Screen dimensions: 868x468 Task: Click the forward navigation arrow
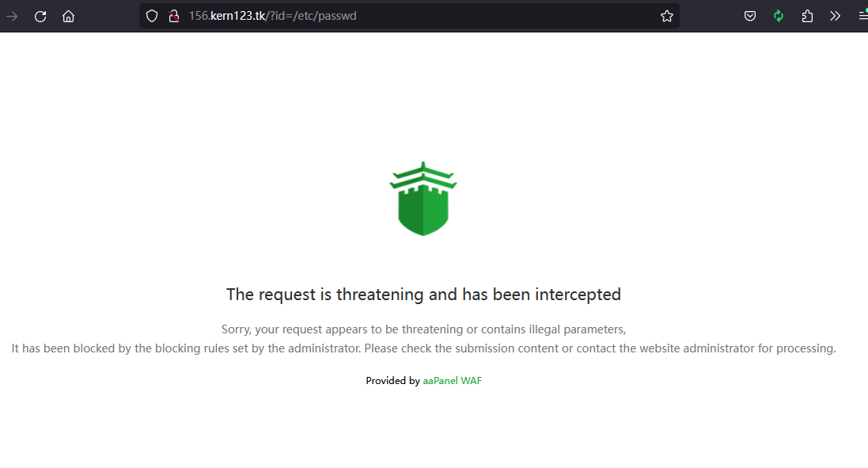point(12,16)
